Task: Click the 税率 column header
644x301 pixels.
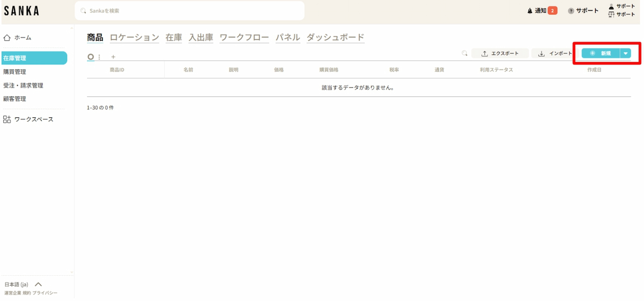Action: 394,70
